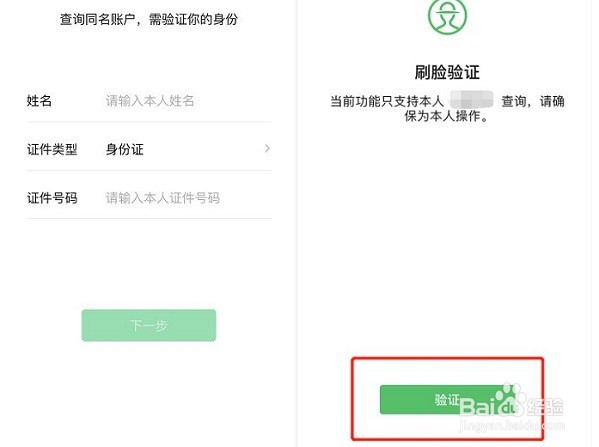
Task: Click the 经验 watermark text
Action: pyautogui.click(x=546, y=407)
